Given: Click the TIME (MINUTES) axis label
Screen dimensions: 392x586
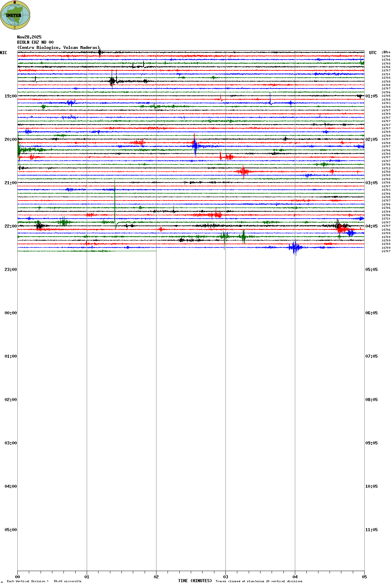Looking at the screenshot, I should (x=195, y=581).
